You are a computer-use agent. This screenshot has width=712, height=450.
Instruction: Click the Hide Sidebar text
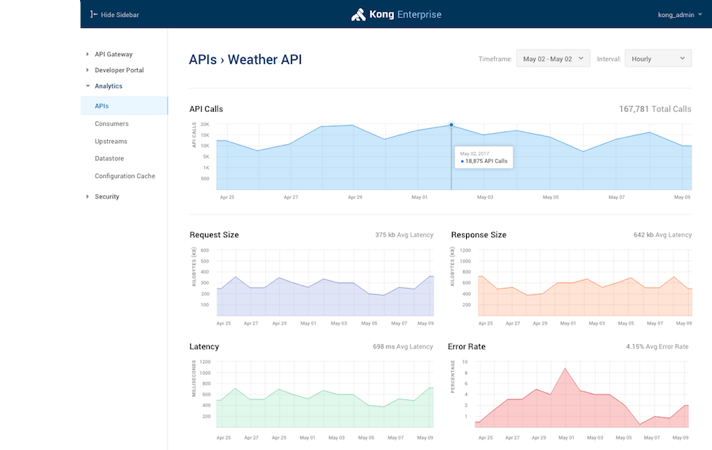click(123, 15)
